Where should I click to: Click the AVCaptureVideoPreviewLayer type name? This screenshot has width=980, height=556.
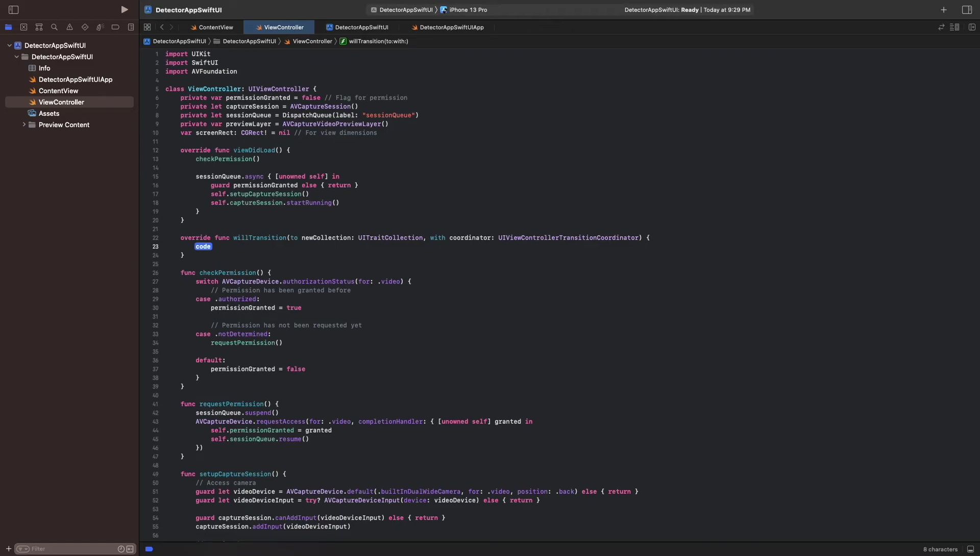coord(332,124)
